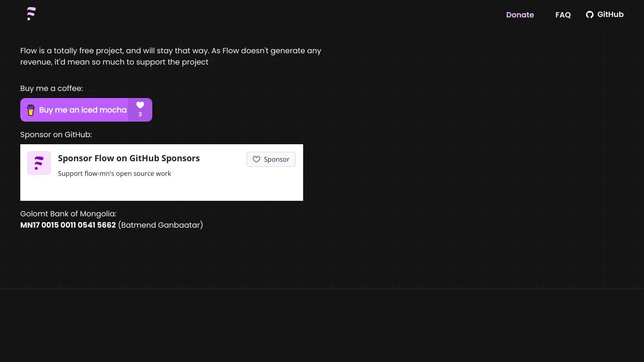Click the Flow avatar in the Sponsors card

(x=39, y=163)
